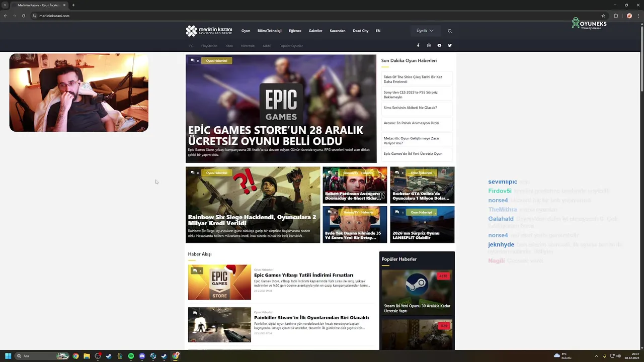Viewport: 644px width, 362px height.
Task: Click the Merlin'in Kazanı site logo
Action: pos(209,31)
